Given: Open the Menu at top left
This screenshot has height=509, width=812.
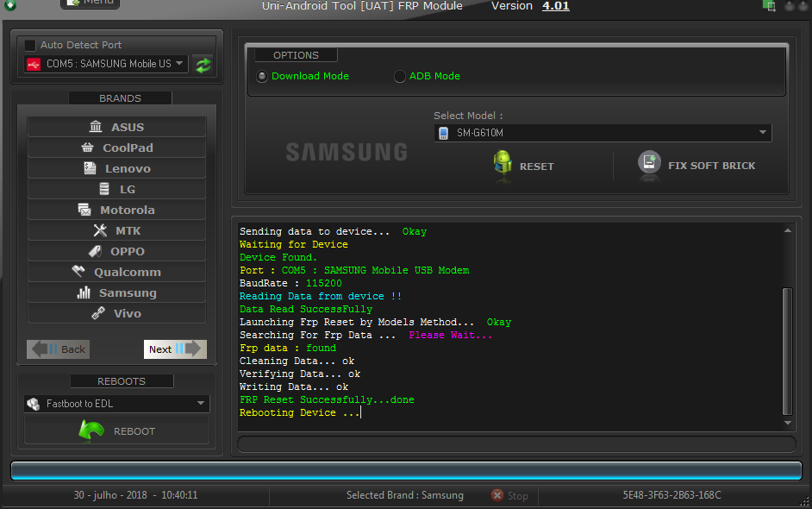Looking at the screenshot, I should (91, 3).
